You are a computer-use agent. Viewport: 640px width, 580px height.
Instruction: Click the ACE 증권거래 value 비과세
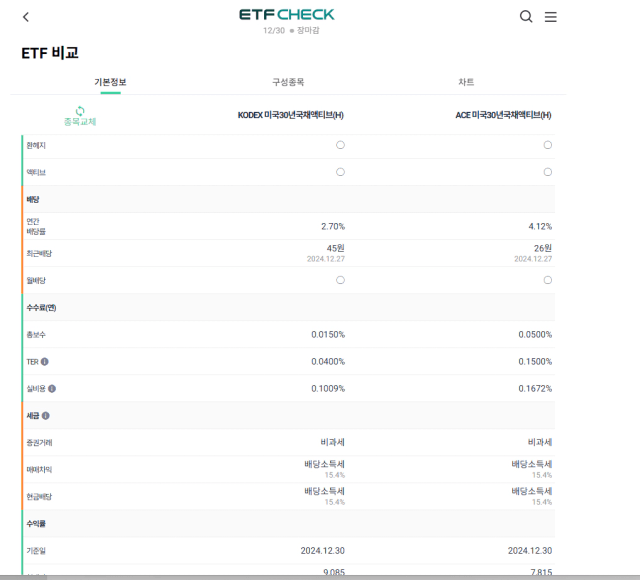540,442
